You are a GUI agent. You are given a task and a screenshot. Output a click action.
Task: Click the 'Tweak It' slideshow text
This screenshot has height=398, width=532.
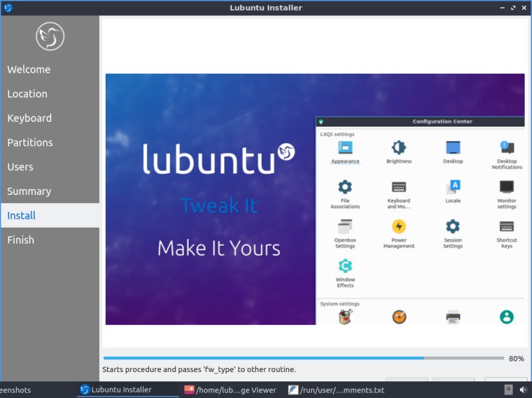coord(219,206)
